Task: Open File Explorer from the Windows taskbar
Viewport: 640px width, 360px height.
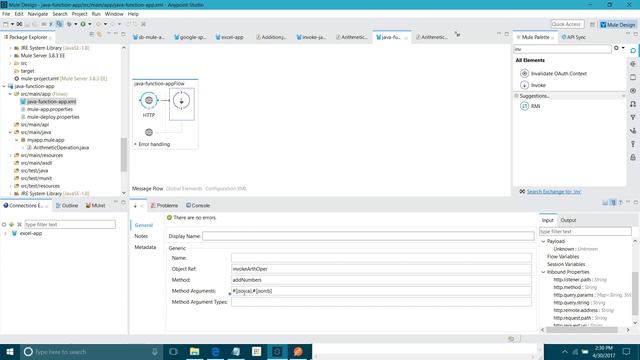Action: pos(194,351)
